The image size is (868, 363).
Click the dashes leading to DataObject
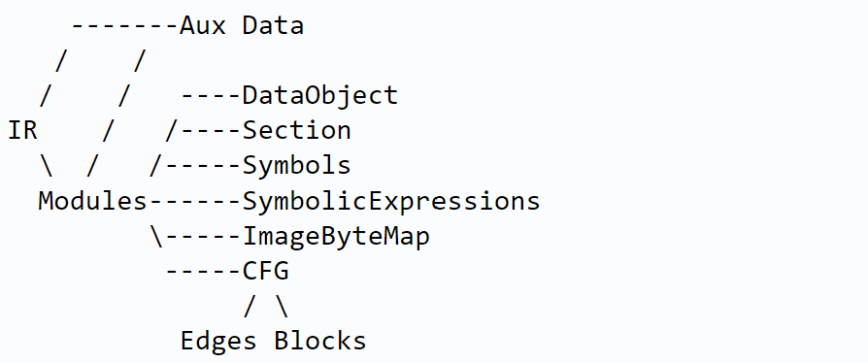tap(212, 96)
